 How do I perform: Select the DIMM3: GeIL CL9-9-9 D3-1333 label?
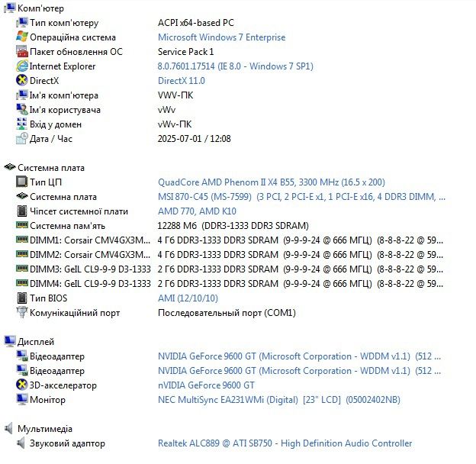[90, 269]
